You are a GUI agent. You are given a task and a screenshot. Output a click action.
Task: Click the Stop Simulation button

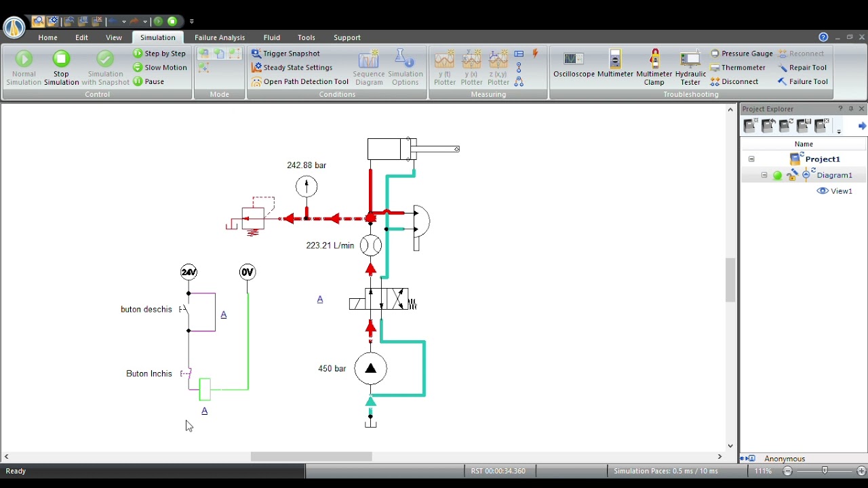point(61,68)
